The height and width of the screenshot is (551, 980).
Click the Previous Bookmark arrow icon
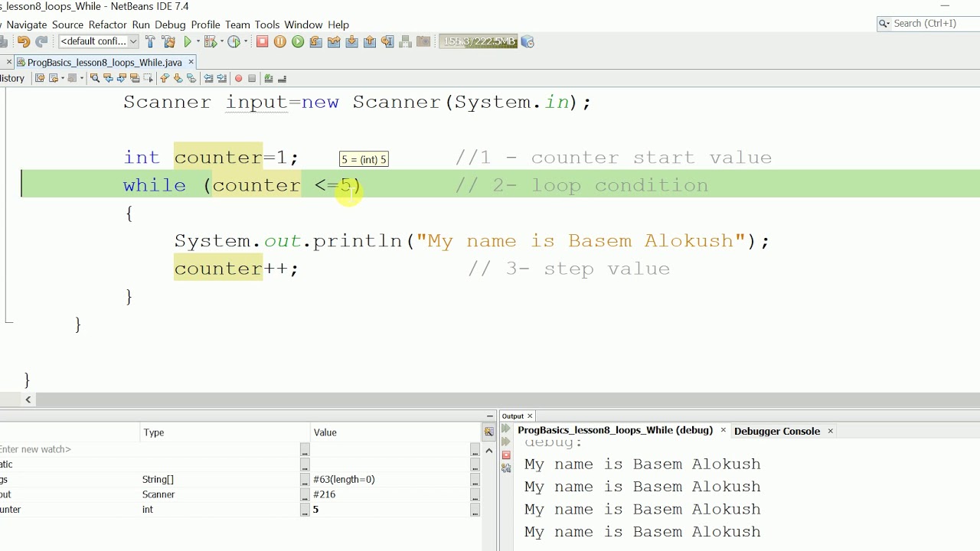click(x=164, y=78)
